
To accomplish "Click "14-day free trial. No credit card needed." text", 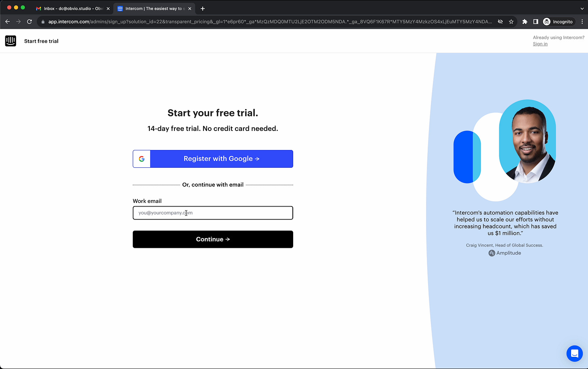I will [x=213, y=129].
